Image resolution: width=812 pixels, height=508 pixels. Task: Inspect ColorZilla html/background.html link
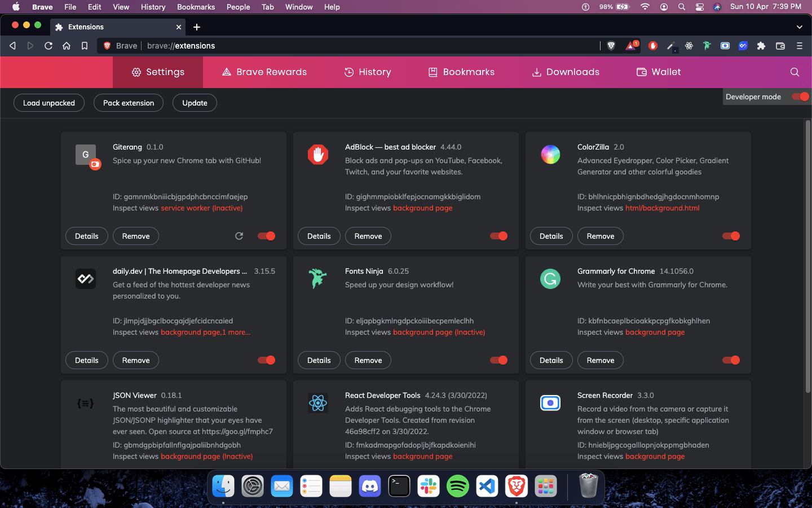[663, 208]
